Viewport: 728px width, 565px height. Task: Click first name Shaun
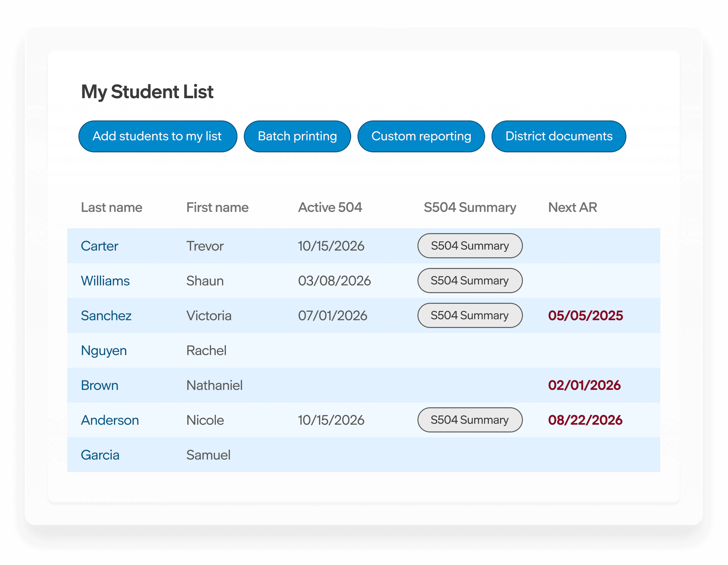click(x=205, y=281)
